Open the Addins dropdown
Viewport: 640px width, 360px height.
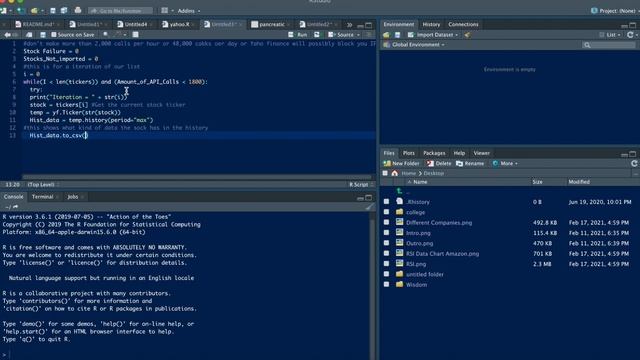[x=189, y=11]
